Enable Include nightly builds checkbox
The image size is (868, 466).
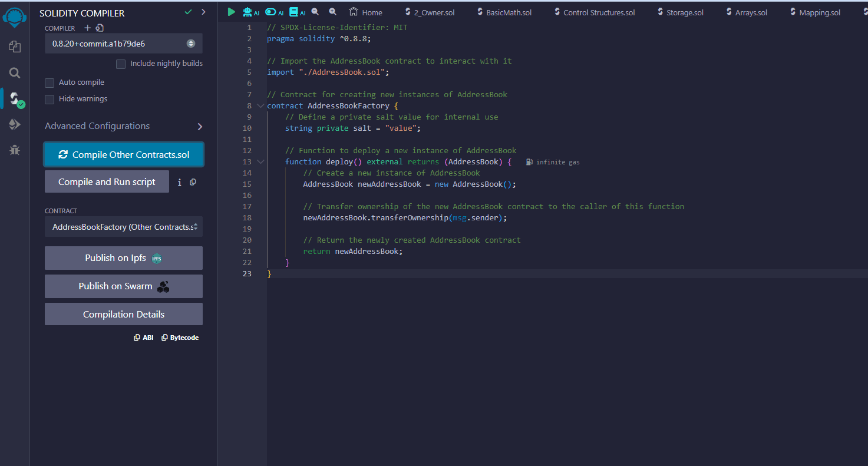[121, 64]
